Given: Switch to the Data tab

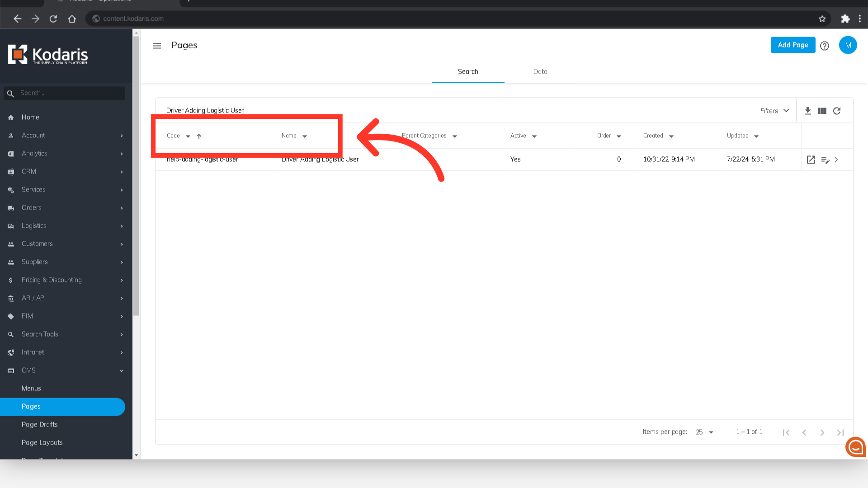Looking at the screenshot, I should [x=540, y=71].
